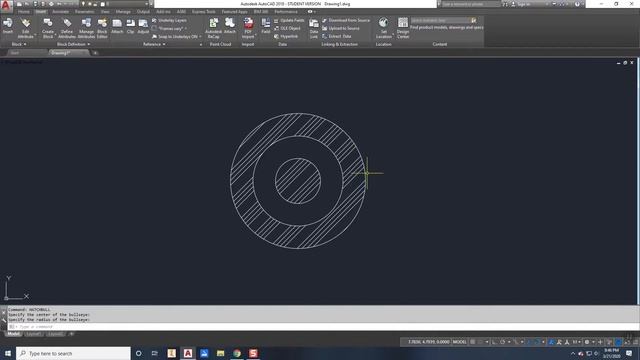Open File Explorer from the taskbar
Image resolution: width=640 pixels, height=360 pixels.
pyautogui.click(x=220, y=353)
